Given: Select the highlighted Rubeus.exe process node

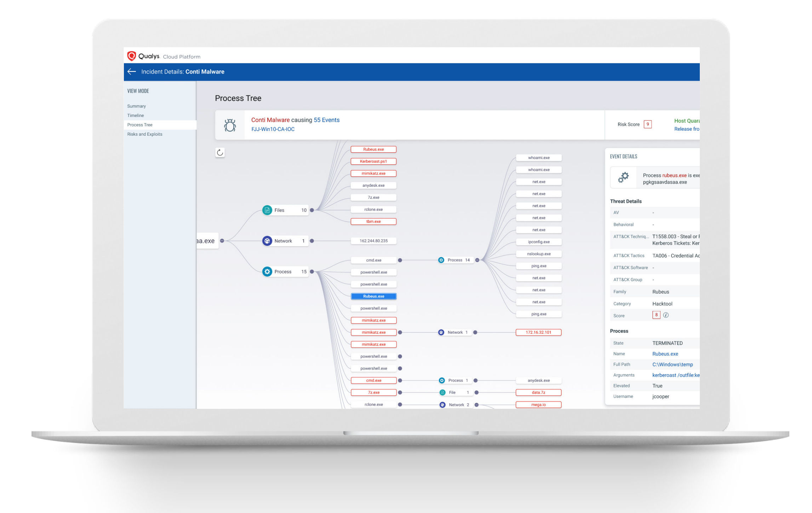Looking at the screenshot, I should [373, 296].
